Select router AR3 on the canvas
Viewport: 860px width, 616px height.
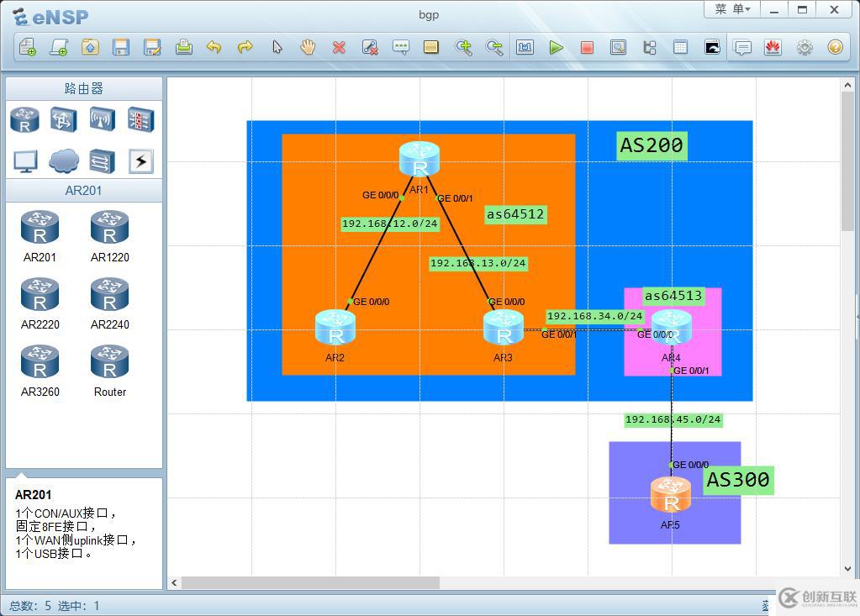tap(504, 328)
